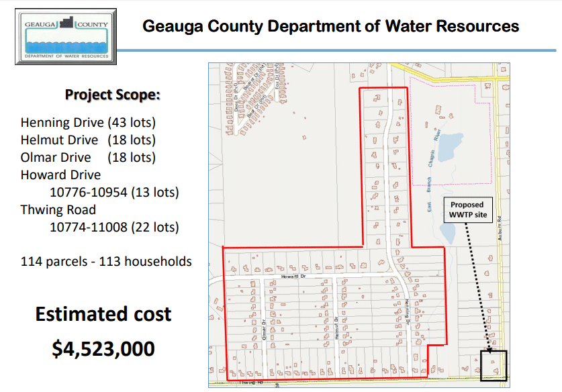
Task: Select the Olmar Drive (18 lots) line
Action: point(88,158)
